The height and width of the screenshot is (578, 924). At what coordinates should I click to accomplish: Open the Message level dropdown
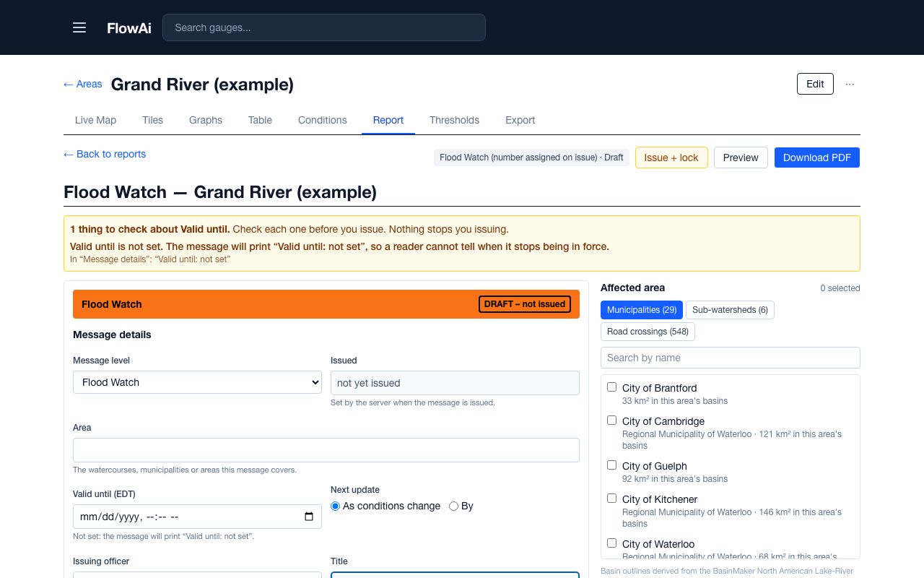click(x=197, y=382)
